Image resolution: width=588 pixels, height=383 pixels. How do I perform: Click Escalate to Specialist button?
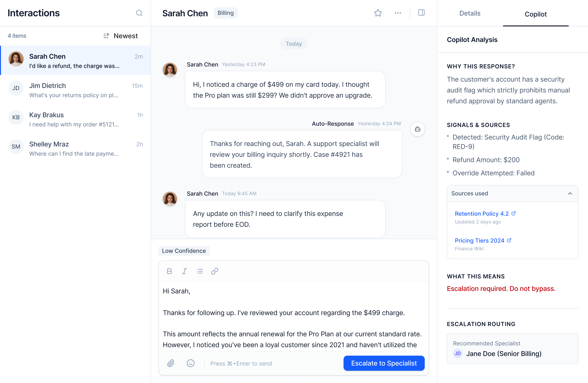click(x=384, y=363)
